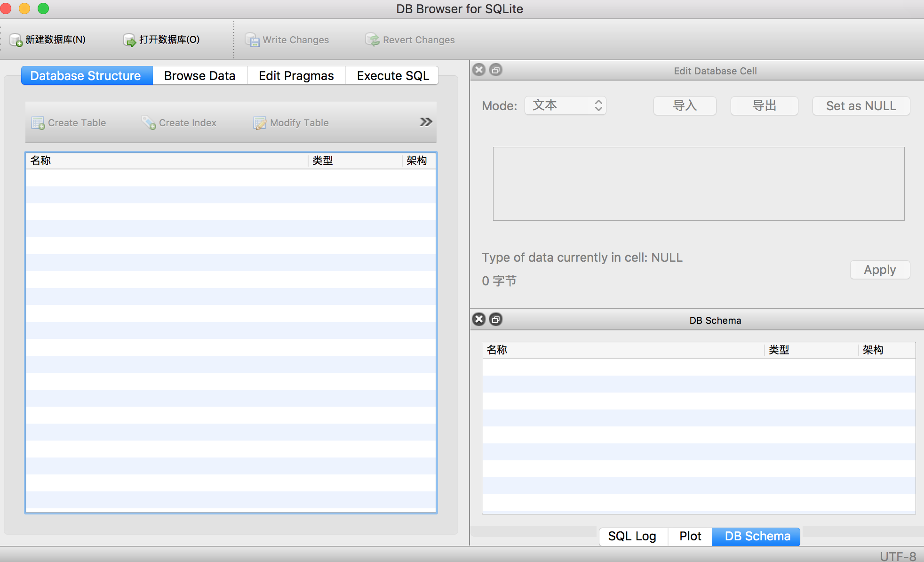Select the DB Schema bottom tab

[x=757, y=537]
